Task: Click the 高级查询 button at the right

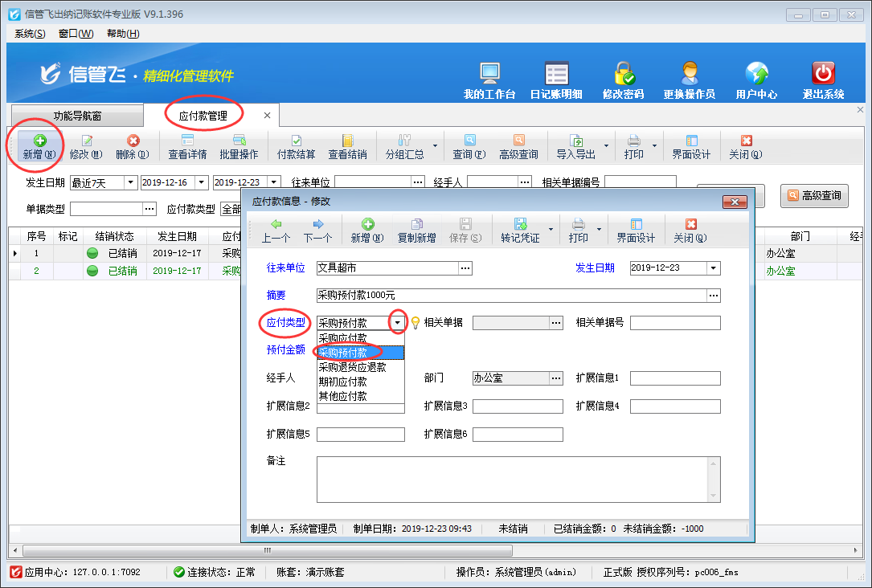Action: tap(814, 195)
